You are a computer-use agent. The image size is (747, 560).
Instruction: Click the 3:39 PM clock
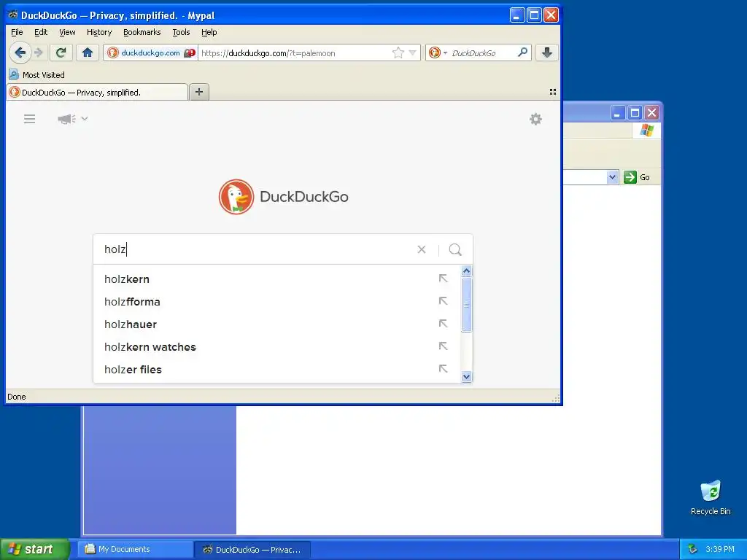click(x=720, y=549)
